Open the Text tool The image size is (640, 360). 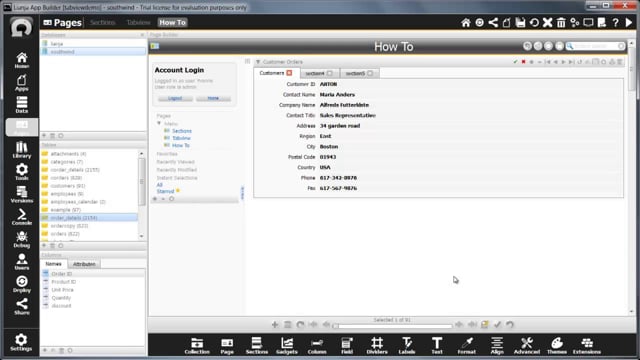[x=437, y=346]
